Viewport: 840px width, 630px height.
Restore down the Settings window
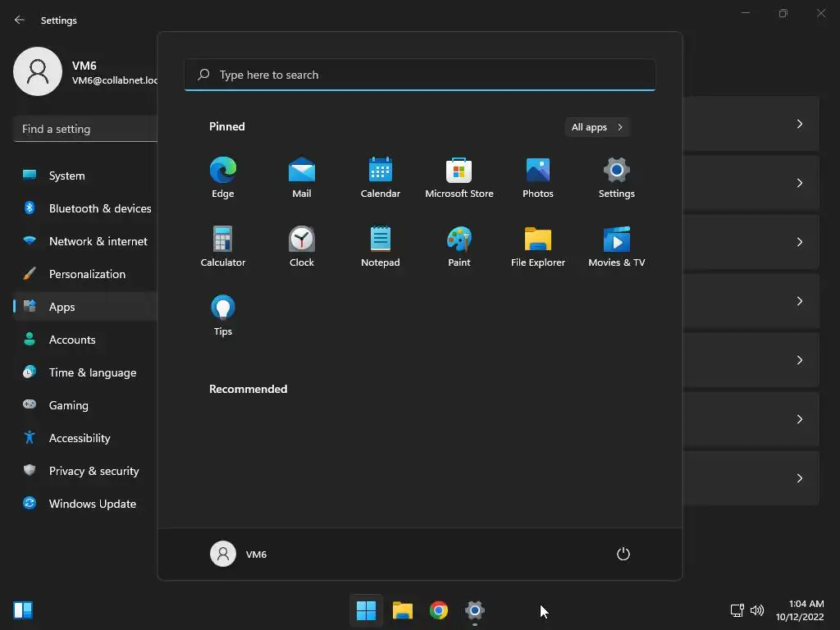click(783, 13)
